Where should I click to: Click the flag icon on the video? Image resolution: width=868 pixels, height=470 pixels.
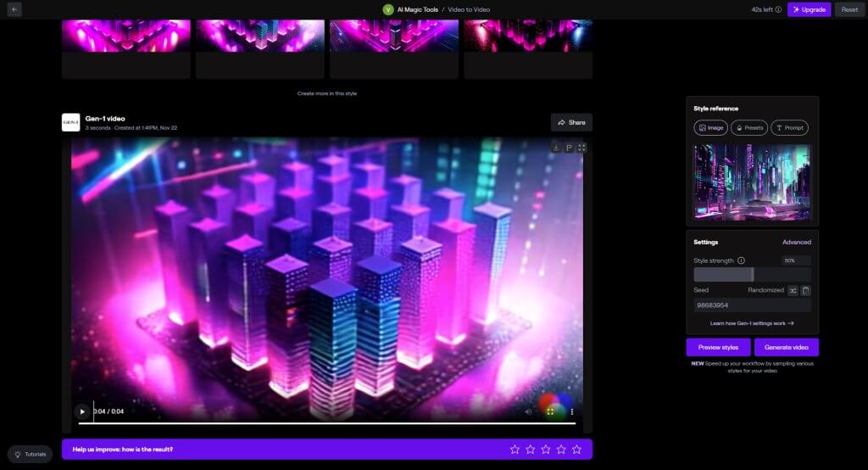569,148
